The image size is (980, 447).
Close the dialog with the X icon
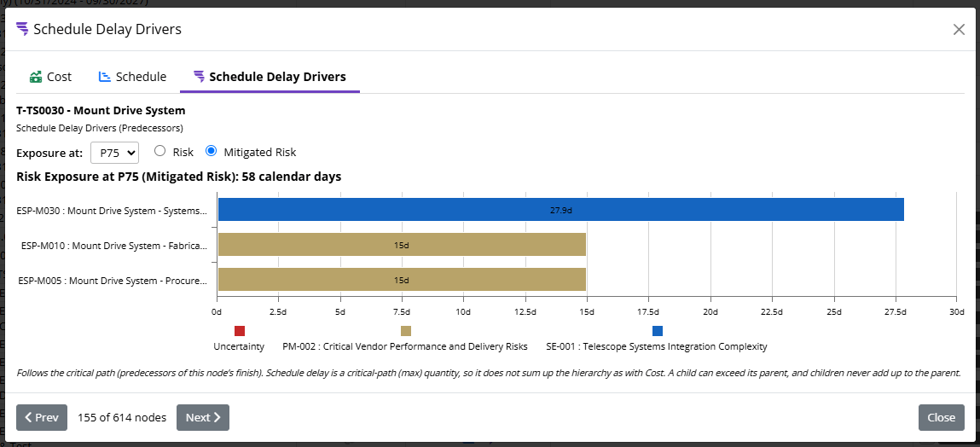(959, 29)
